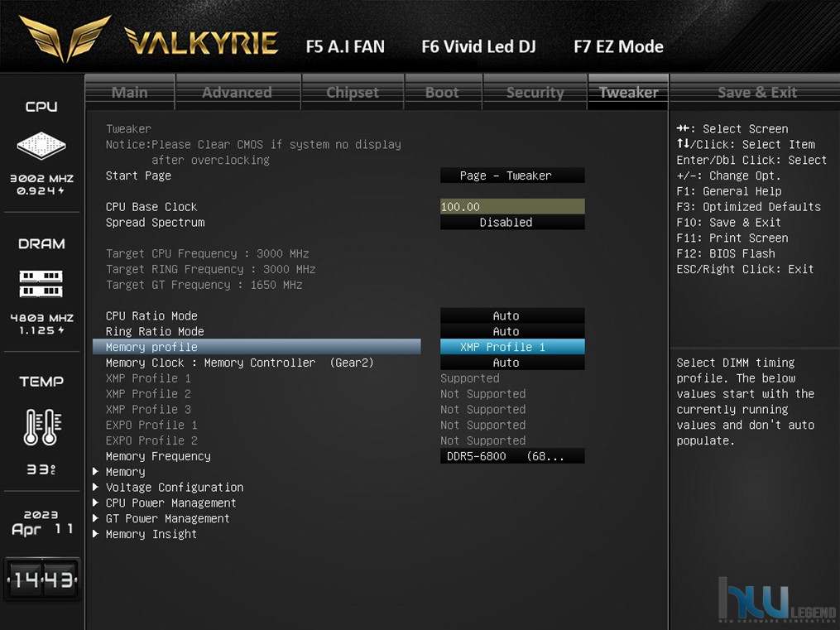Screen dimensions: 840x630
Task: Click the XMP Profile 2 row label
Action: pyautogui.click(x=148, y=394)
